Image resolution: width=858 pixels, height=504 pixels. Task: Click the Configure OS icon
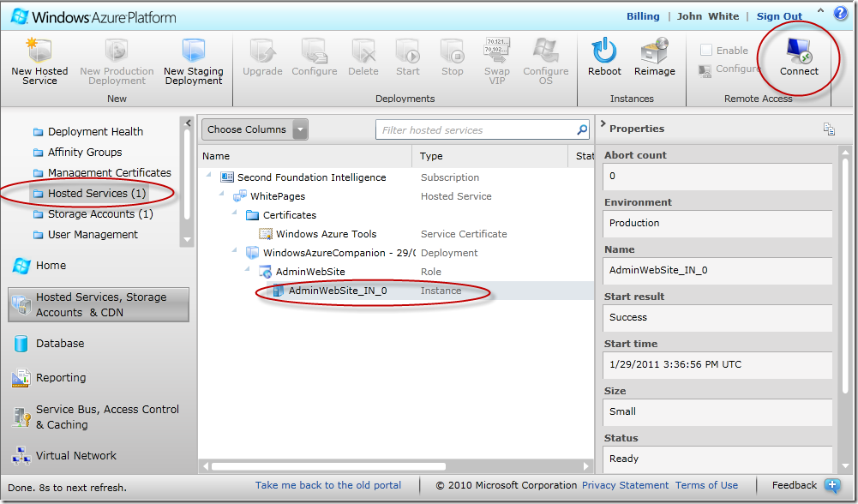coord(545,51)
